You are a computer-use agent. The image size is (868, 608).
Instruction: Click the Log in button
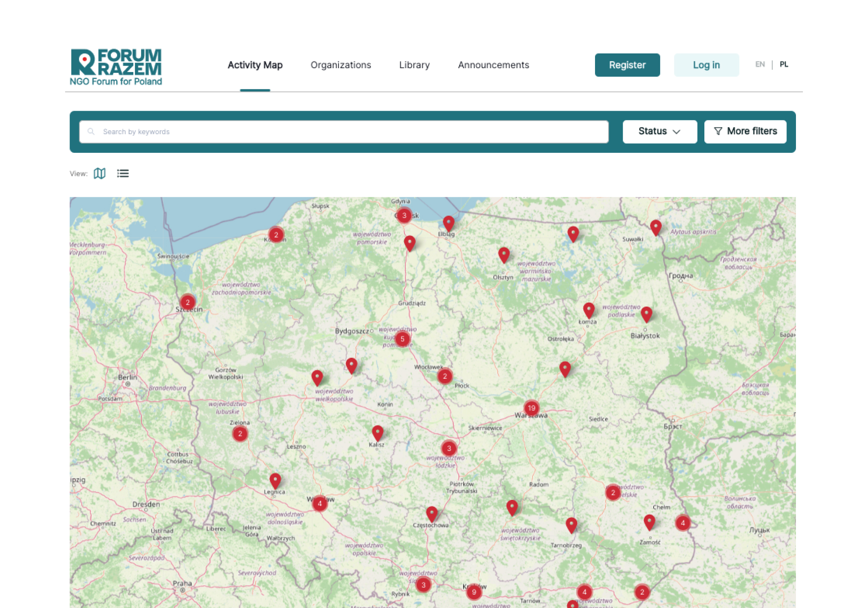pos(706,65)
